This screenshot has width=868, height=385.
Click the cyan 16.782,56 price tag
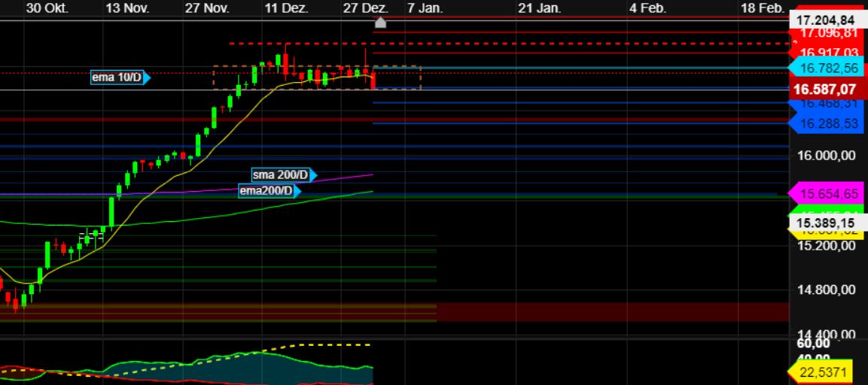tap(825, 68)
